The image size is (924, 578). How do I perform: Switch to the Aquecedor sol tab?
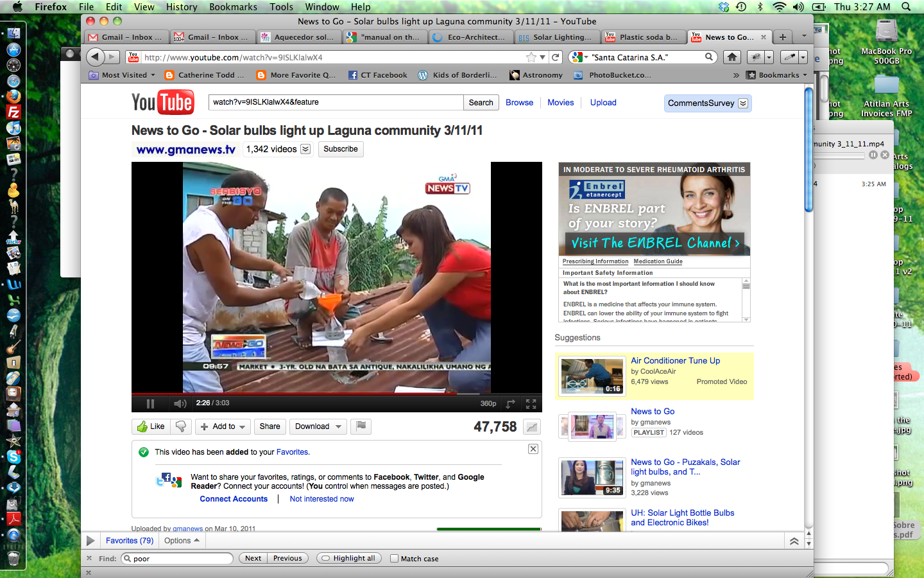(298, 37)
